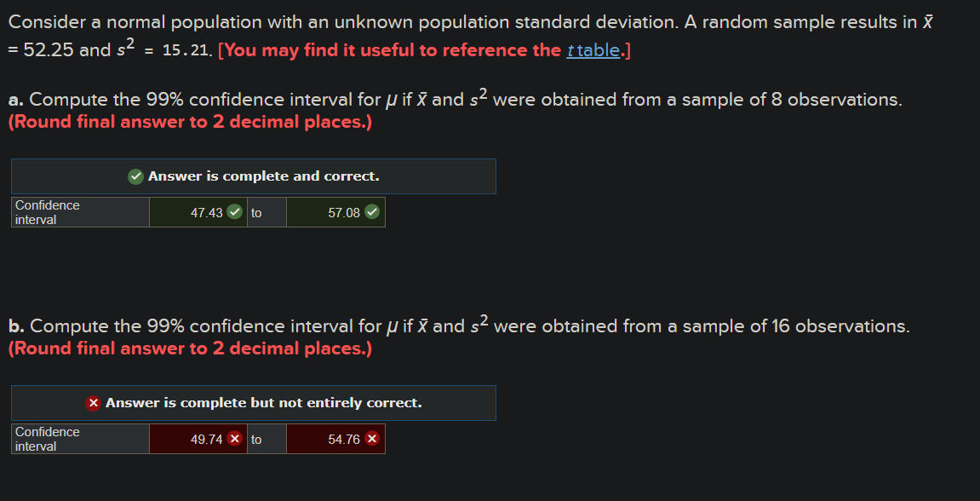This screenshot has width=980, height=501.
Task: Click the green checkmark beside 57.08
Action: 372,212
